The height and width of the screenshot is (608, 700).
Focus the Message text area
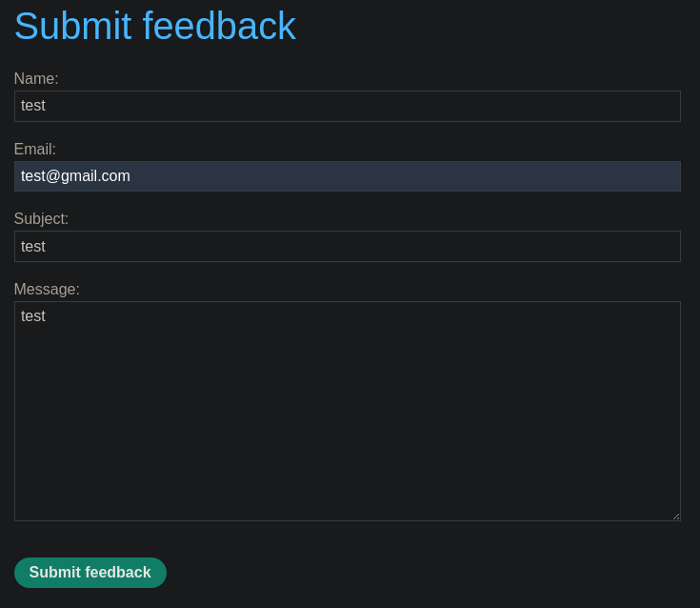point(347,411)
